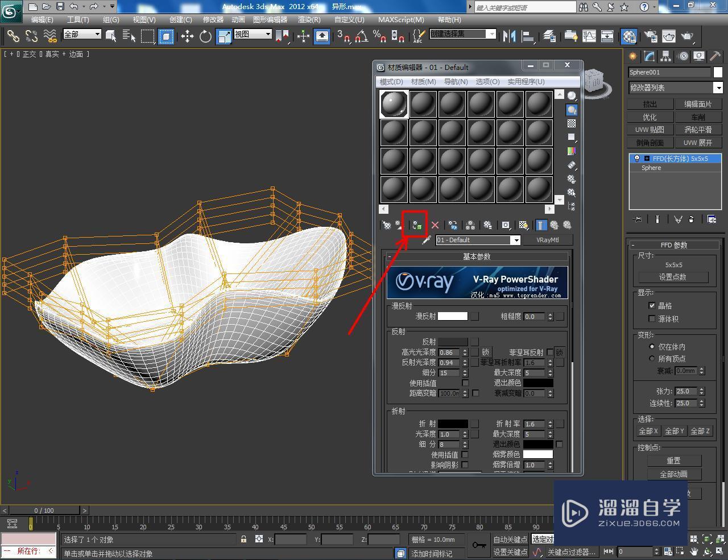This screenshot has width=728, height=560.
Task: Select the Select and Rotate tool
Action: pos(205,36)
